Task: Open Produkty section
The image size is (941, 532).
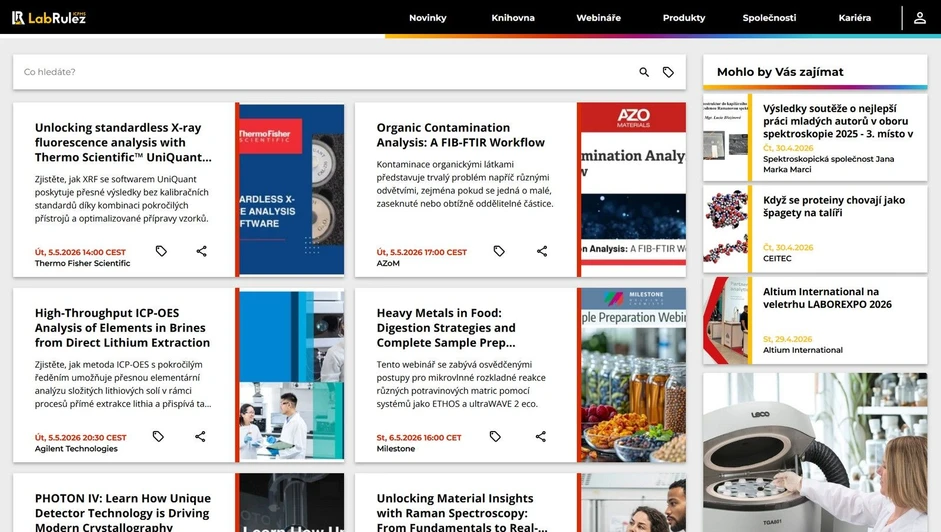Action: click(x=684, y=18)
